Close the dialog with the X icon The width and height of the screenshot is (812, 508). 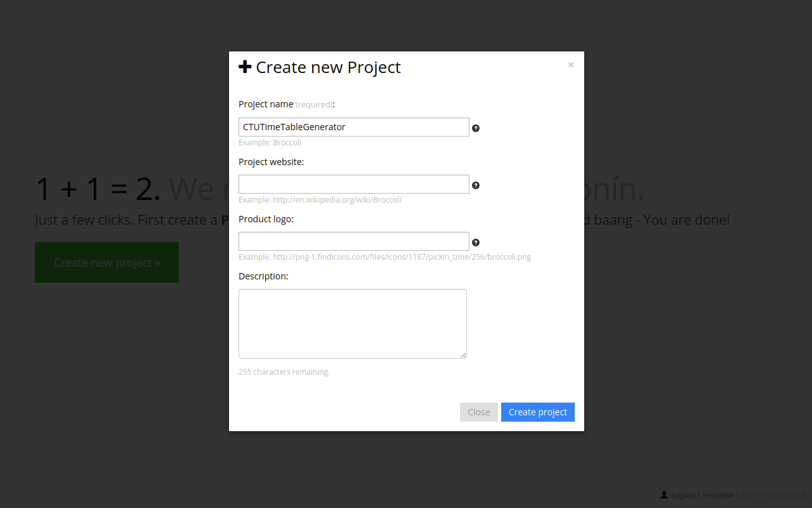(x=571, y=65)
